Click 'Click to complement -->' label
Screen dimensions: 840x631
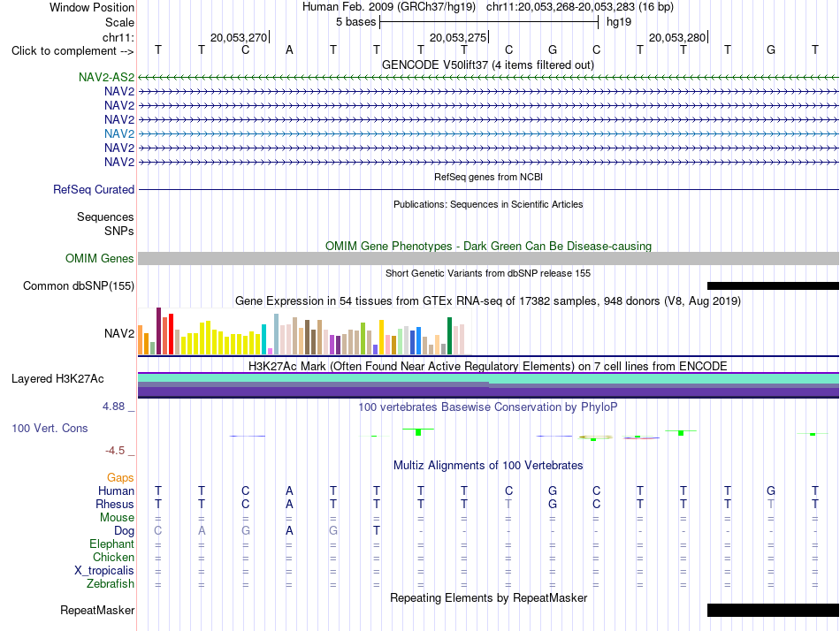point(73,51)
